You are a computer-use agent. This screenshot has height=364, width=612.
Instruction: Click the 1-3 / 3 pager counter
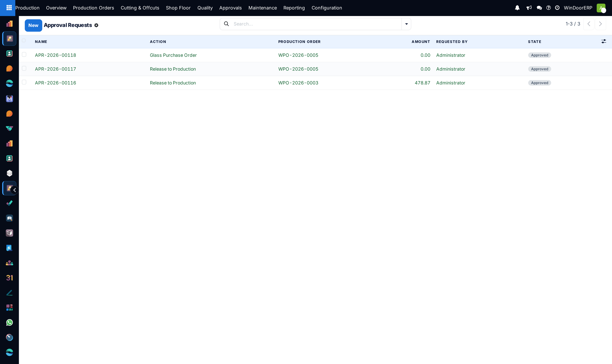pos(573,24)
